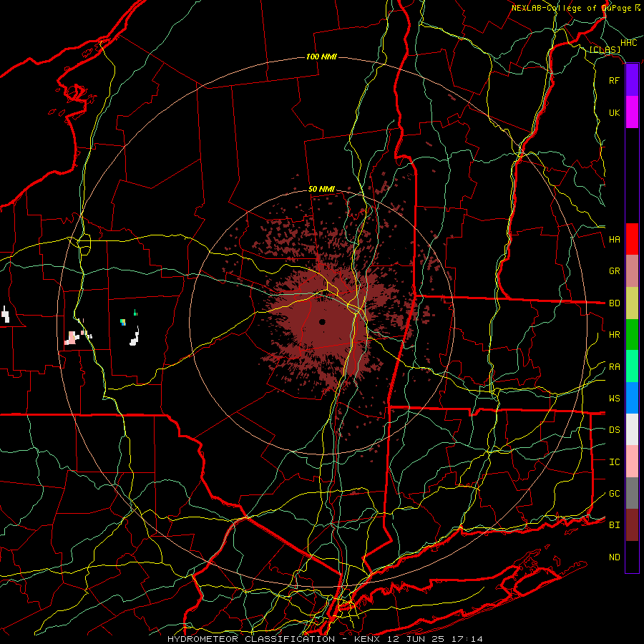Click the 50 NMI range ring label

(x=321, y=190)
